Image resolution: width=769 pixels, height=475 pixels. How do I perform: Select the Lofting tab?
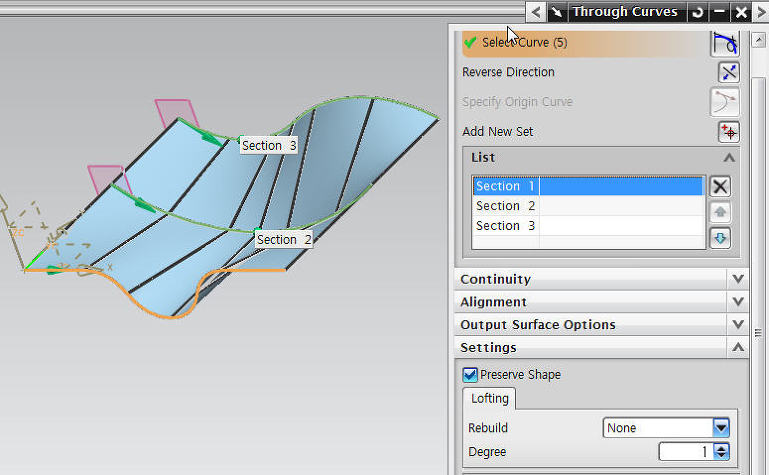click(490, 398)
